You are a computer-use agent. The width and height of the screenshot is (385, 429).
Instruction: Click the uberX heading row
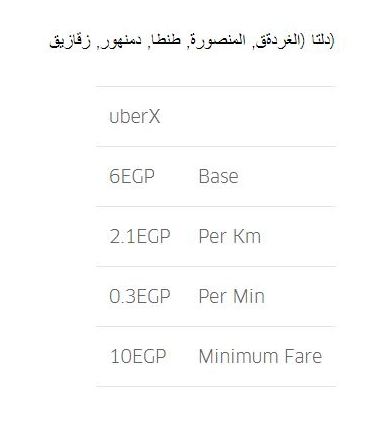pos(216,116)
